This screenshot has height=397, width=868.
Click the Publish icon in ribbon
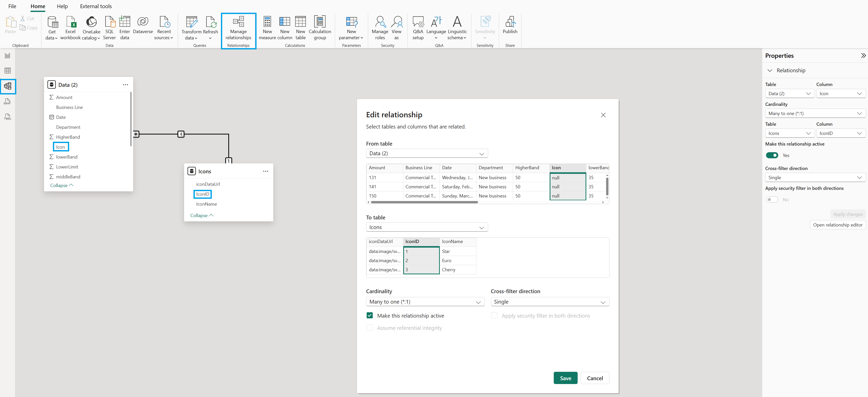click(510, 22)
